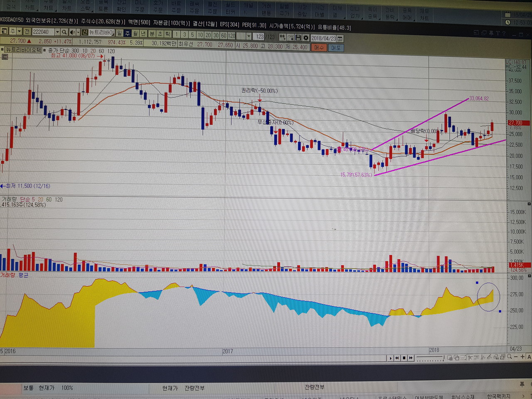Select daily (일) chart period
Viewport: 532px width, 399px height.
pos(119,33)
